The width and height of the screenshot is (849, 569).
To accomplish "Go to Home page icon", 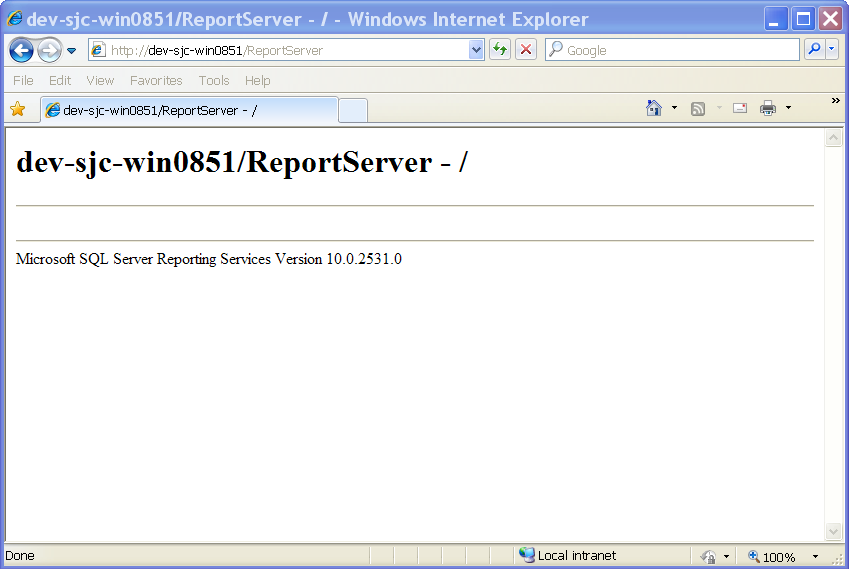I will click(x=654, y=109).
